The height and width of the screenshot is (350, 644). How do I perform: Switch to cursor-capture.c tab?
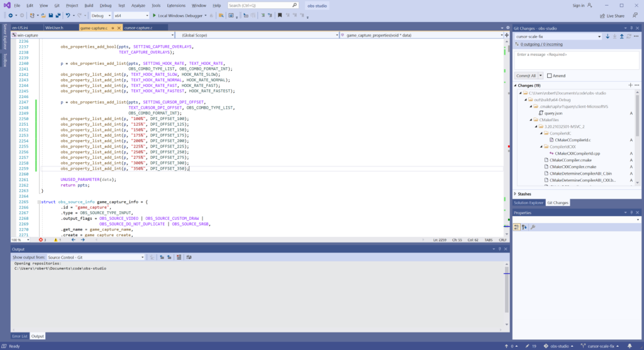click(138, 28)
